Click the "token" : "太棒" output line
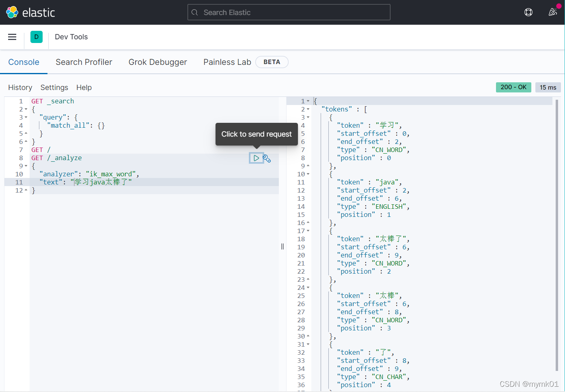This screenshot has width=565, height=392. pos(369,296)
